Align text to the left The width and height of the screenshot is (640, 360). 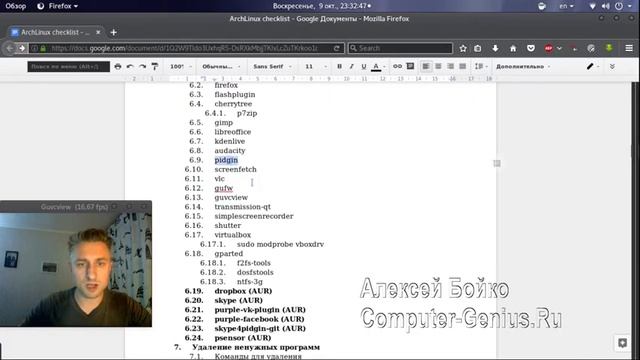[x=426, y=67]
